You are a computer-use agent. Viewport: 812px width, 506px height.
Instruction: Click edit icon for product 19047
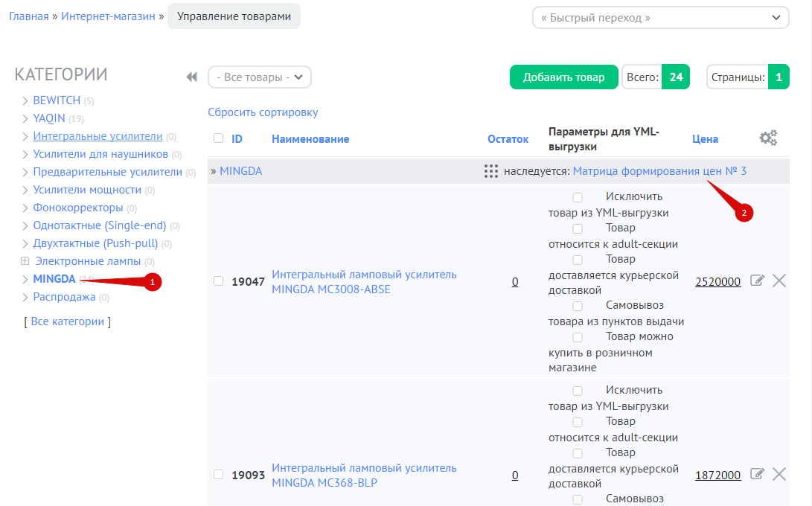(757, 281)
